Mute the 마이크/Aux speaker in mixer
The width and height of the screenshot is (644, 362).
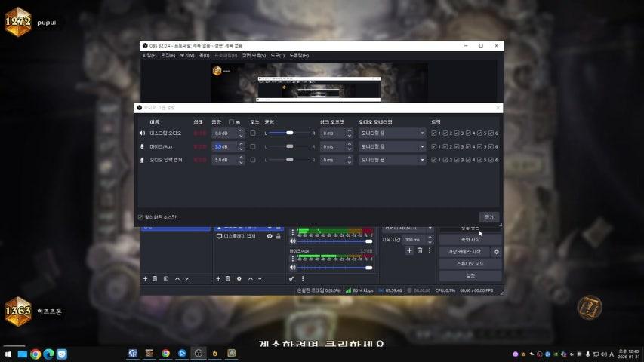point(293,268)
